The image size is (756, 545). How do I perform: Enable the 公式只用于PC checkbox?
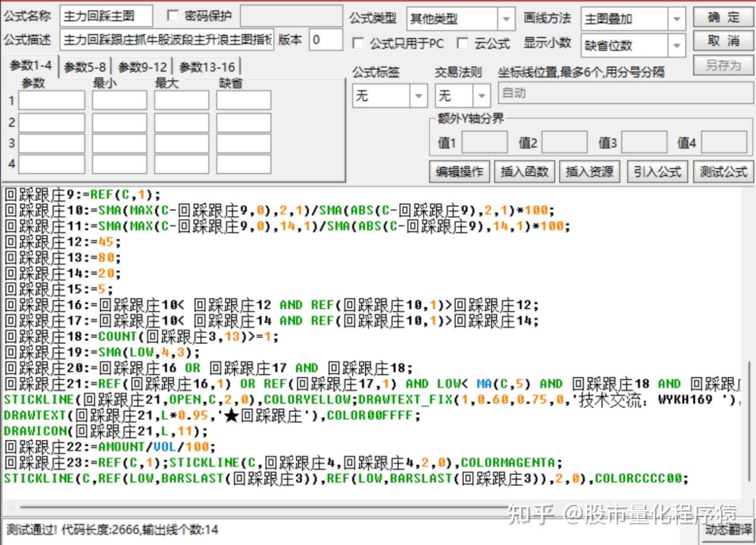click(x=358, y=43)
